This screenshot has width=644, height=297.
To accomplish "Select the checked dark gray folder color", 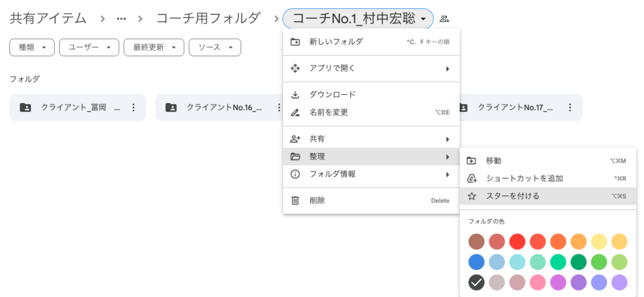I will (x=477, y=282).
